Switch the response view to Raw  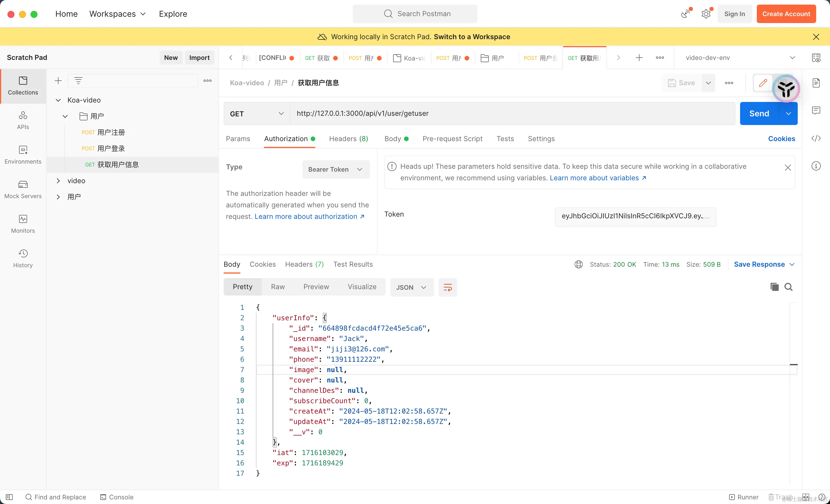tap(278, 287)
